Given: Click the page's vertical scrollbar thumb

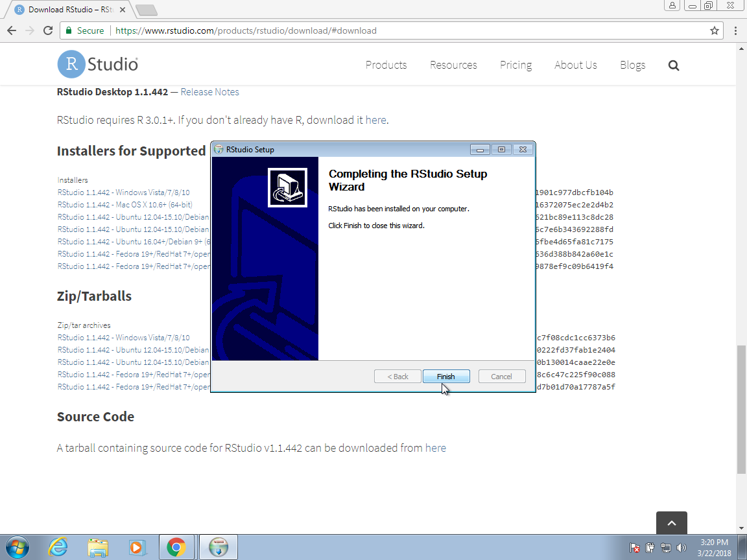Looking at the screenshot, I should pos(741,408).
